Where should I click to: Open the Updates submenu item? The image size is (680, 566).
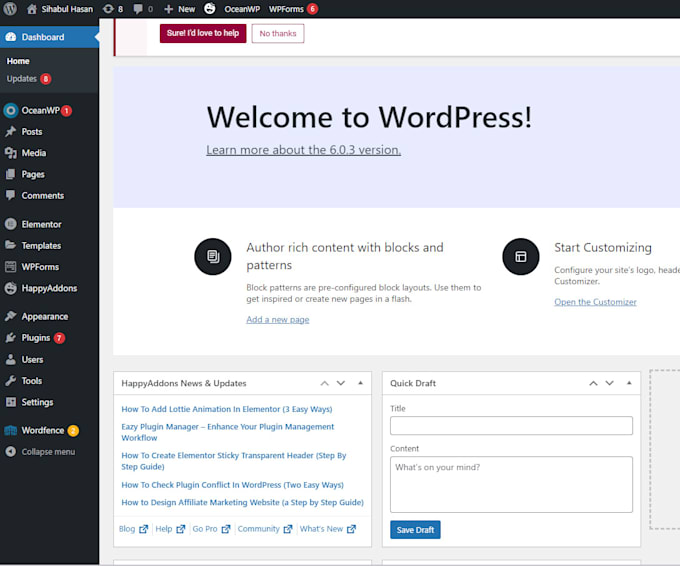pyautogui.click(x=21, y=79)
